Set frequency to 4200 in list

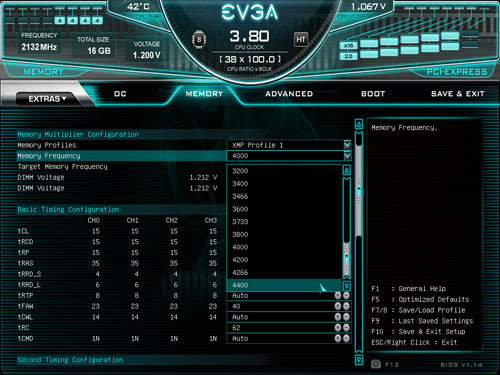284,260
